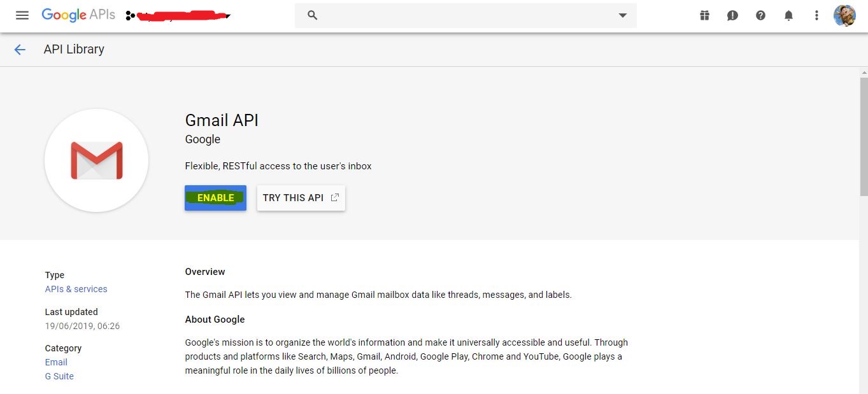Open the Email category link
Image resolution: width=868 pixels, height=394 pixels.
click(x=56, y=362)
